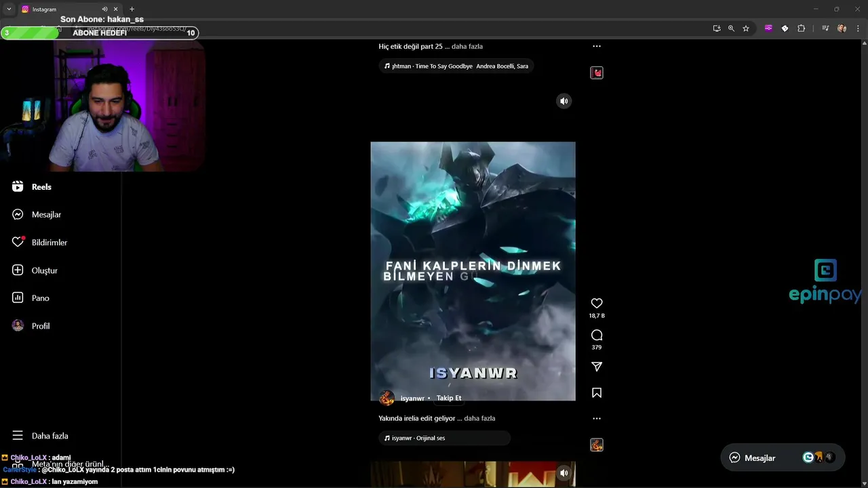Image resolution: width=868 pixels, height=488 pixels.
Task: Click the 379 comment count
Action: click(x=597, y=348)
